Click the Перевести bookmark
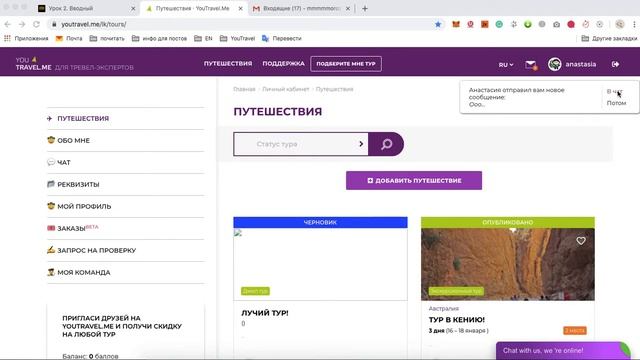Image resolution: width=640 pixels, height=360 pixels. [x=282, y=38]
